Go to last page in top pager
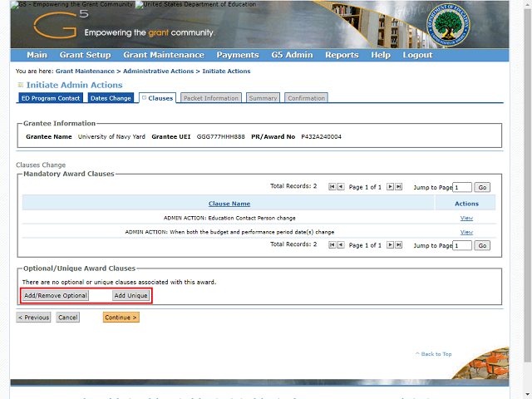The height and width of the screenshot is (399, 532). tap(399, 186)
